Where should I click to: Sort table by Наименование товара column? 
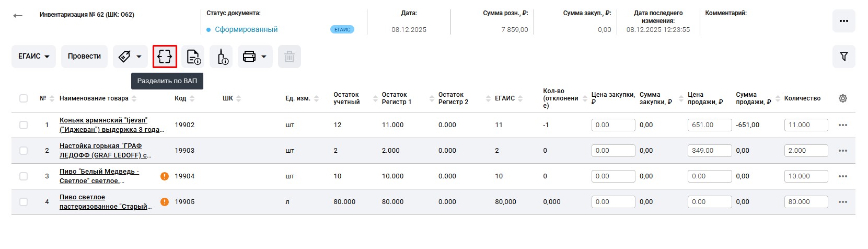coord(94,98)
